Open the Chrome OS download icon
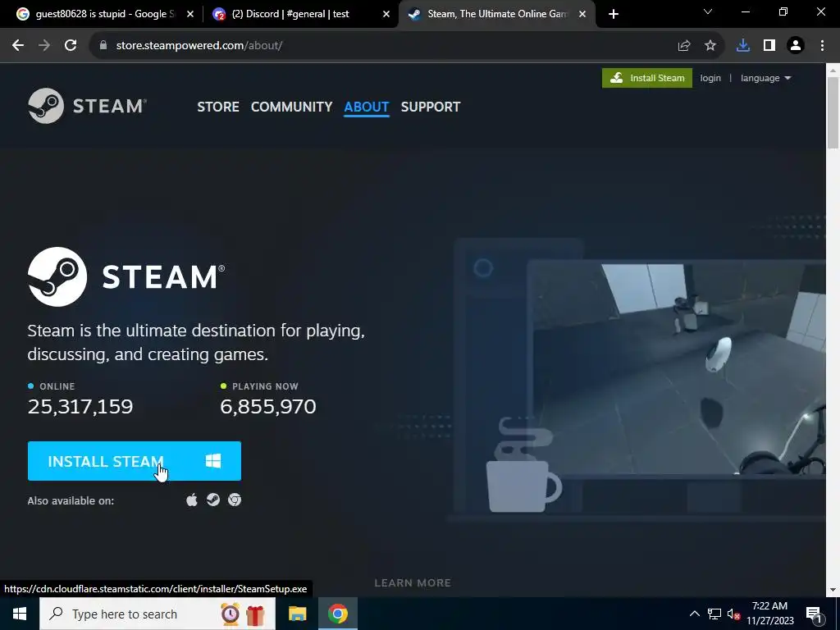This screenshot has height=630, width=840. [235, 500]
